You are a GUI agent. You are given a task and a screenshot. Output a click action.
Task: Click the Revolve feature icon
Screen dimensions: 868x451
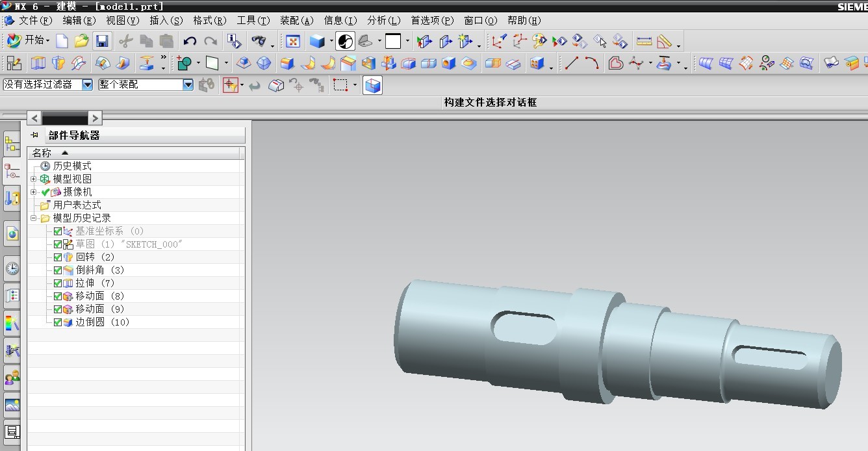point(58,63)
